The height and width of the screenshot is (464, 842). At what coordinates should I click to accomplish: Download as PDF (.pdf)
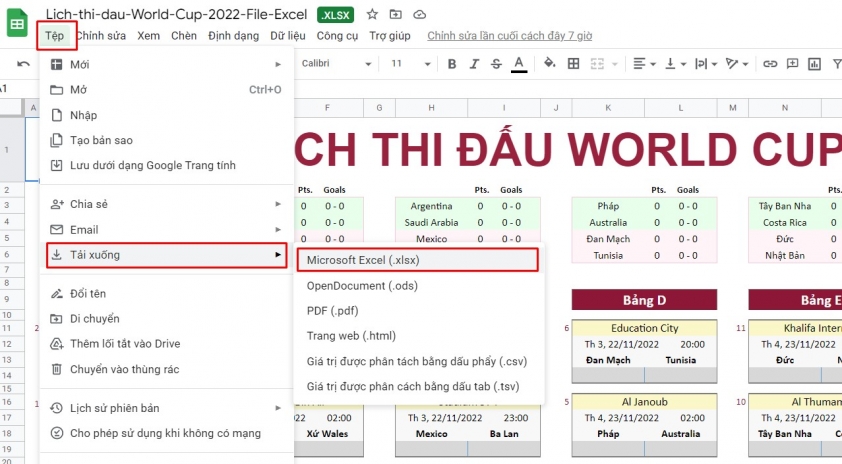click(x=419, y=311)
